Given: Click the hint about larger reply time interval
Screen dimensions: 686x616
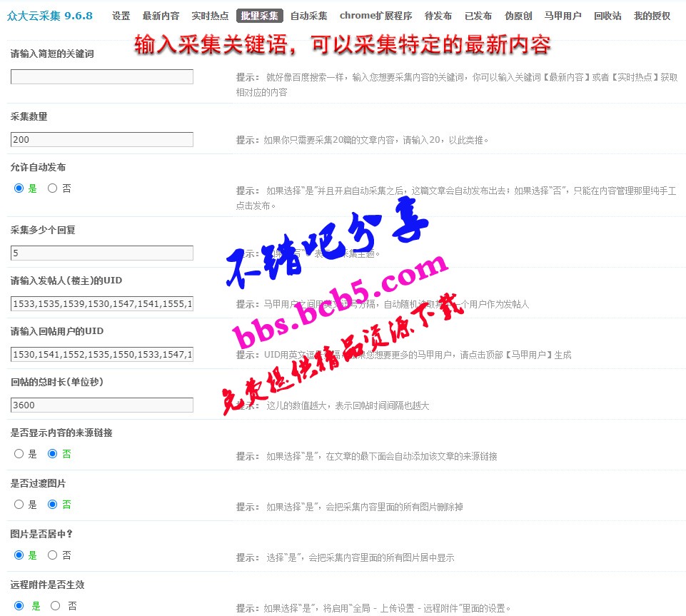Looking at the screenshot, I should (333, 405).
